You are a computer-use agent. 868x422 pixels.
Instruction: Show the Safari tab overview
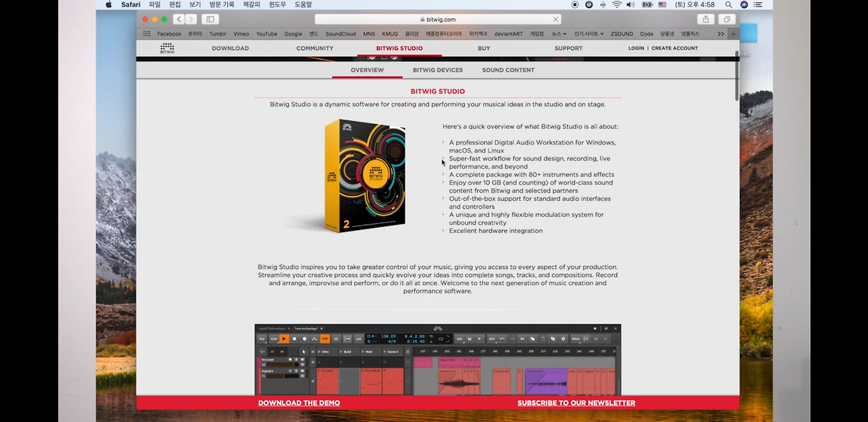pos(727,19)
